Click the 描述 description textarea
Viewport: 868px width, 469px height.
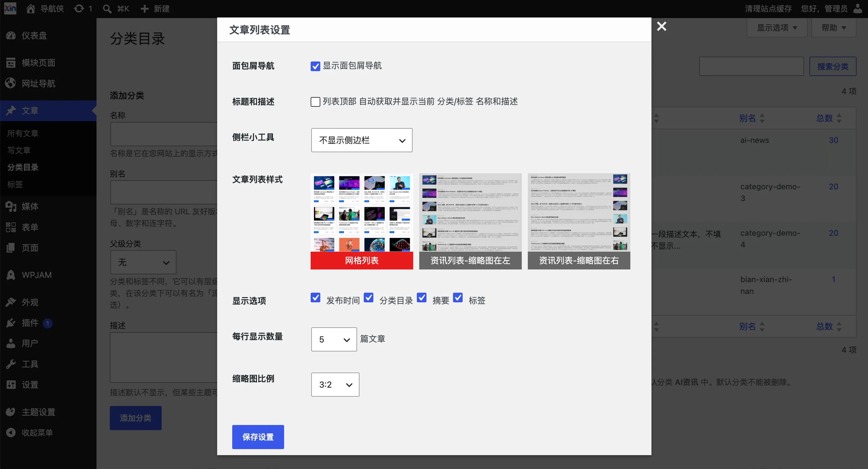[x=164, y=357]
